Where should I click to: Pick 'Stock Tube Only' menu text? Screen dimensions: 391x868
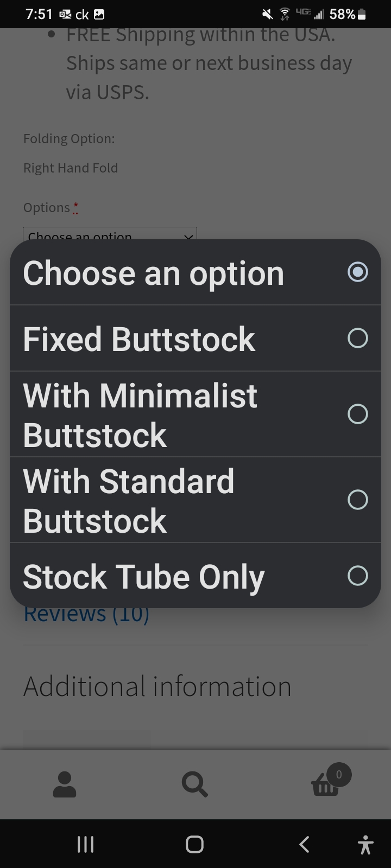(x=144, y=577)
